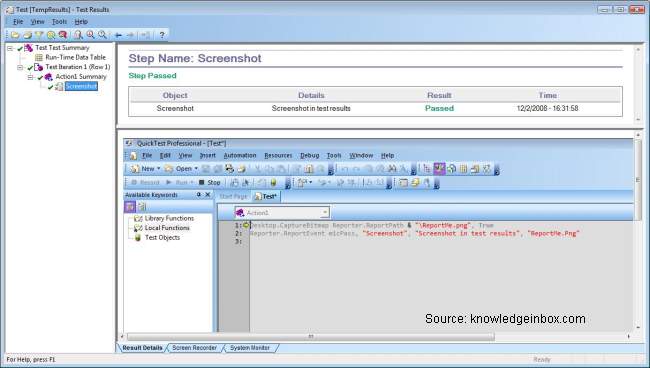The height and width of the screenshot is (368, 650).
Task: Open the Help menu of Test Results
Action: 81,22
